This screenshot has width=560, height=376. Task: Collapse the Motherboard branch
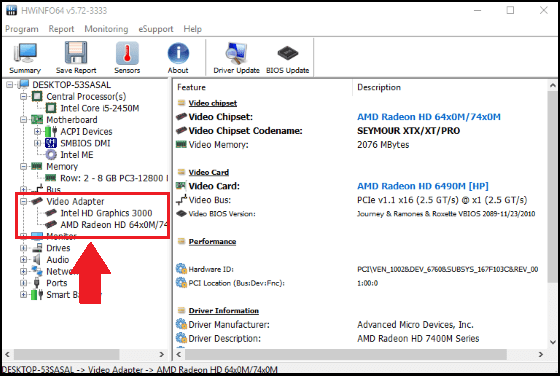click(x=24, y=120)
